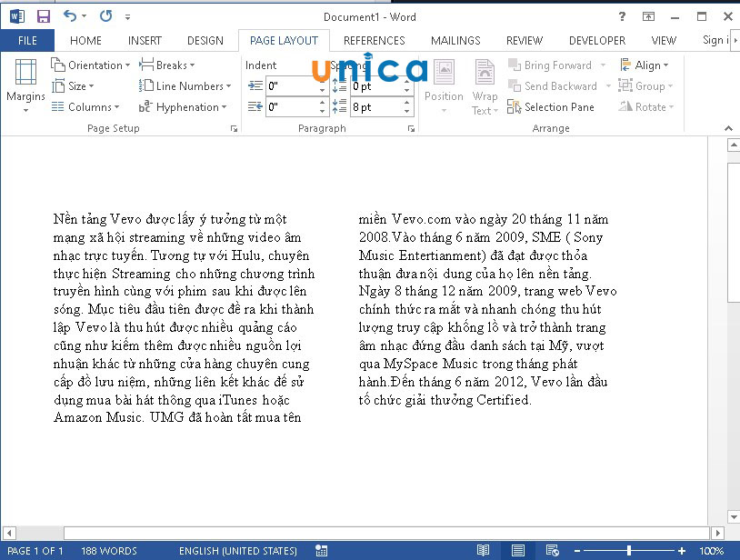Click the Spacing After icon

(339, 106)
